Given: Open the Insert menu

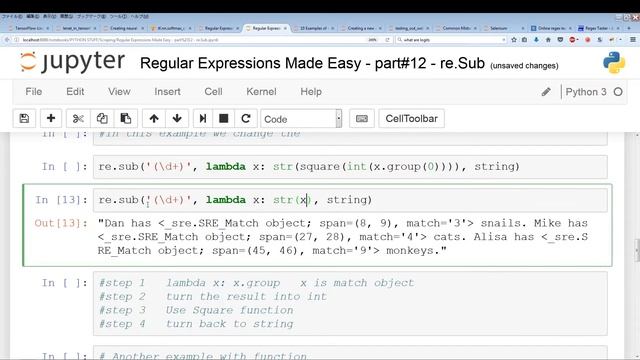Looking at the screenshot, I should point(167,92).
